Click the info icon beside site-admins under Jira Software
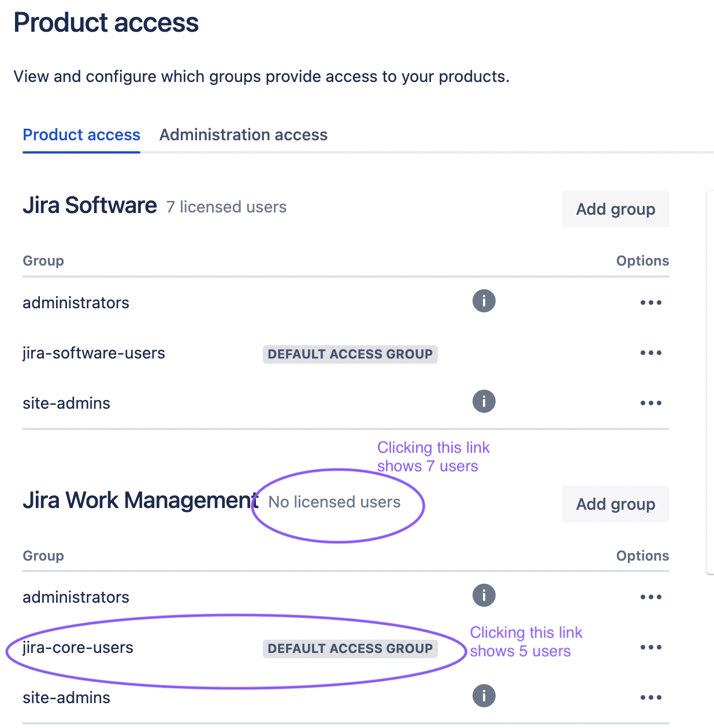 [x=484, y=401]
